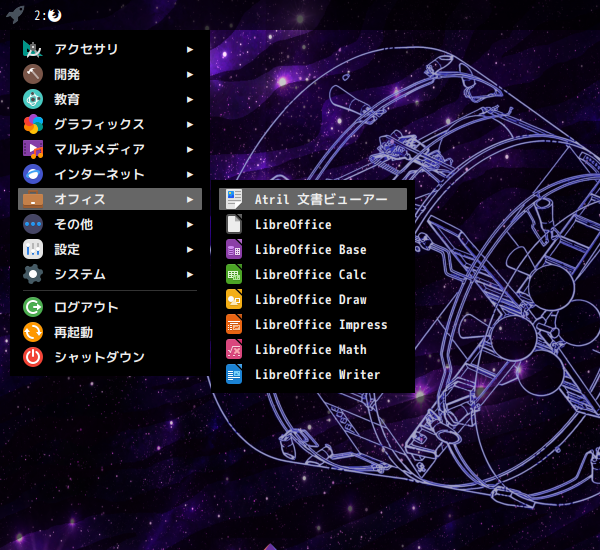Click the オフィス submenu arrow
This screenshot has height=550, width=600.
coord(190,199)
